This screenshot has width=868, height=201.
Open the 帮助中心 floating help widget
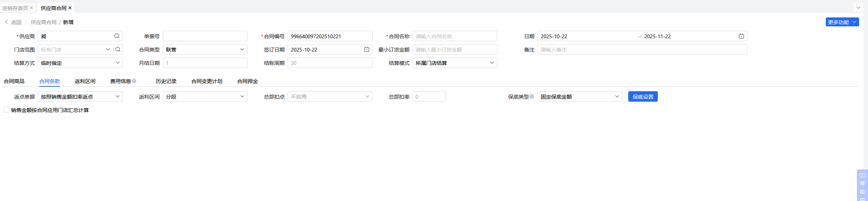(x=862, y=185)
